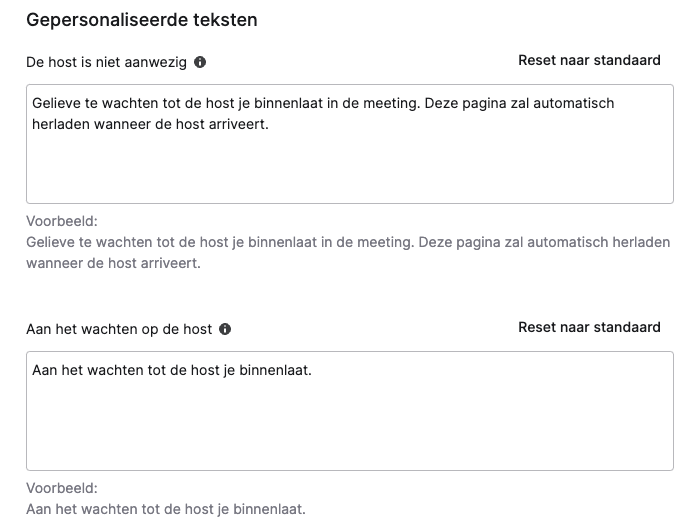
Task: Focus empty area of the waiting-for-host text box
Action: tap(349, 423)
